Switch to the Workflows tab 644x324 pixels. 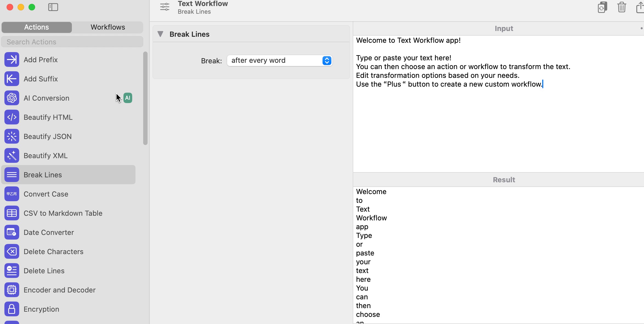[108, 27]
